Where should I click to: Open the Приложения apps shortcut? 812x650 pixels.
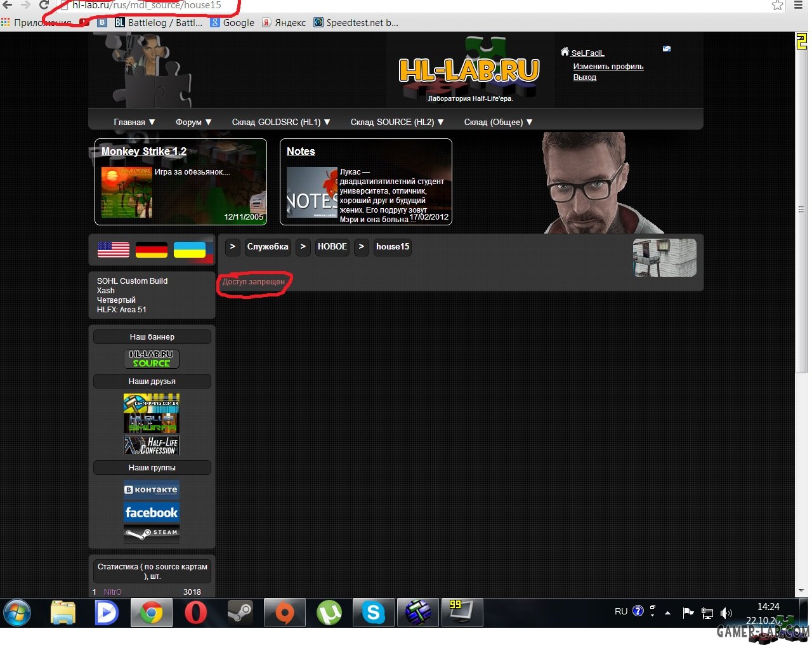tap(37, 23)
